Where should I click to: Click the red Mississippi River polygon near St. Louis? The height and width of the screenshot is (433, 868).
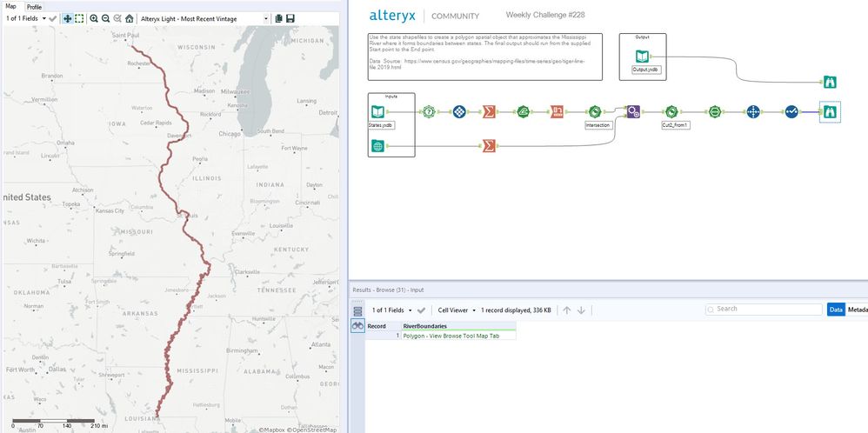[185, 217]
